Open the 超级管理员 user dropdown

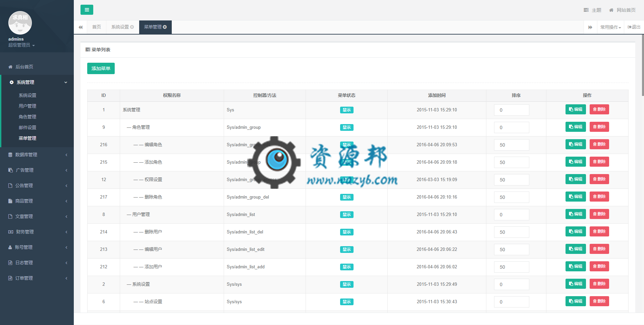click(x=21, y=45)
